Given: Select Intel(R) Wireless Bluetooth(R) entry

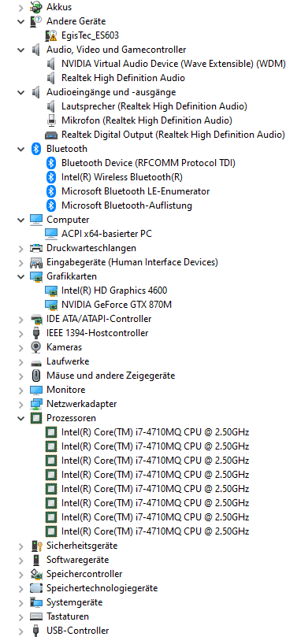Looking at the screenshot, I should tap(122, 177).
